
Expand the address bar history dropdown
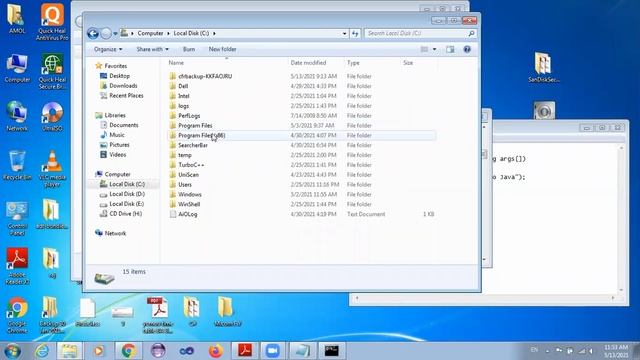click(x=344, y=33)
